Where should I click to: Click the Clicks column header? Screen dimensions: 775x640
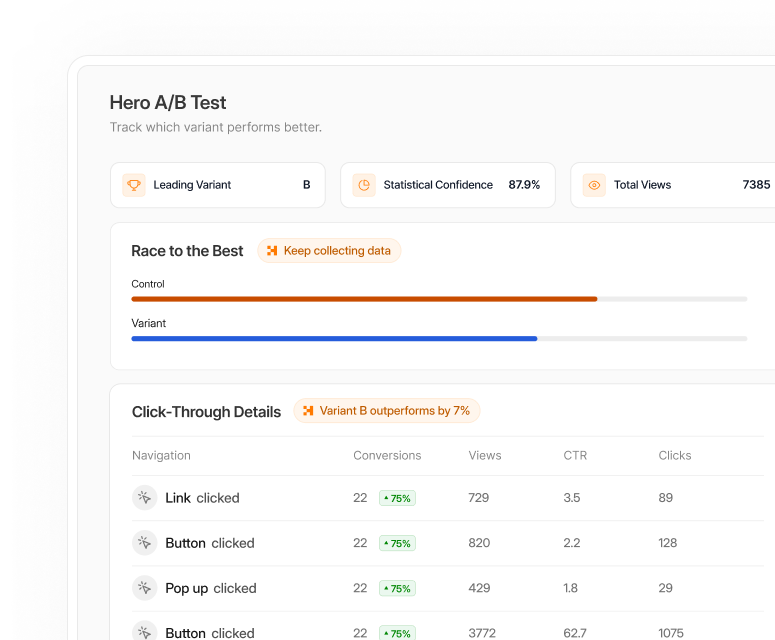675,456
